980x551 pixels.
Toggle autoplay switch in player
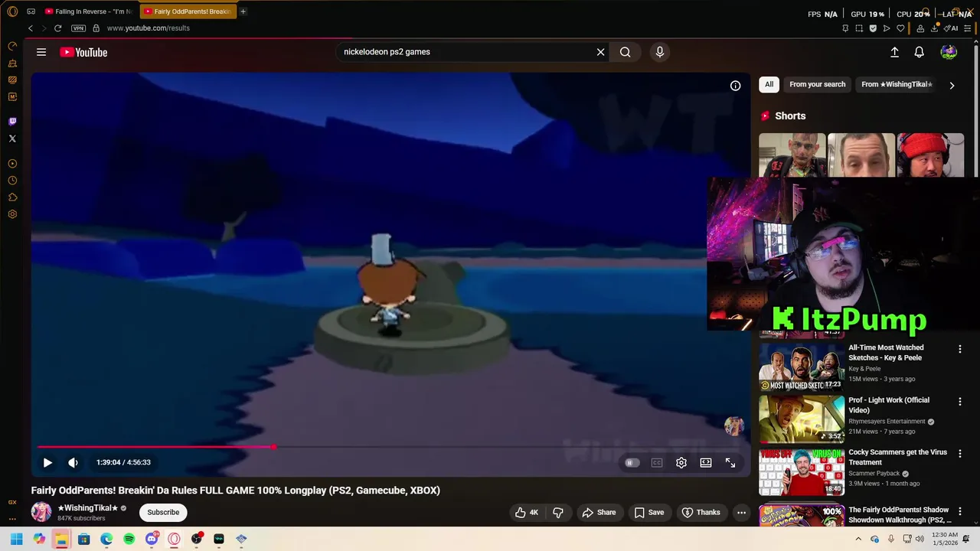[632, 462]
